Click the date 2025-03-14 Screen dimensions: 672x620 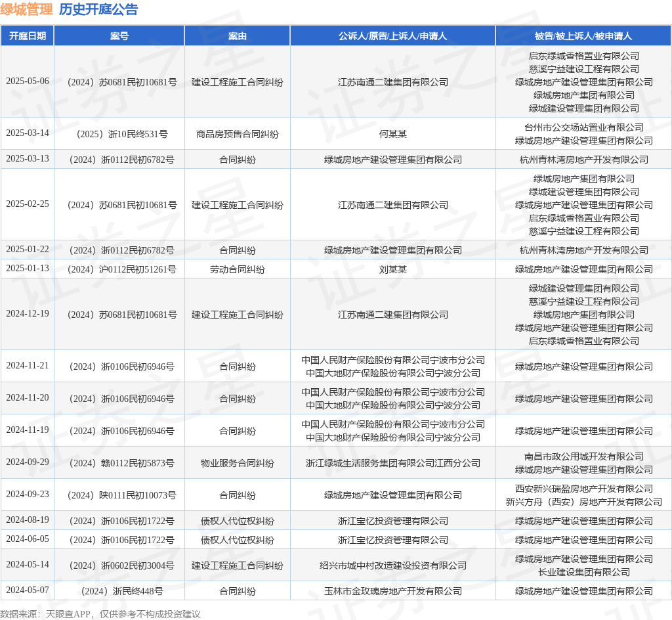click(28, 133)
